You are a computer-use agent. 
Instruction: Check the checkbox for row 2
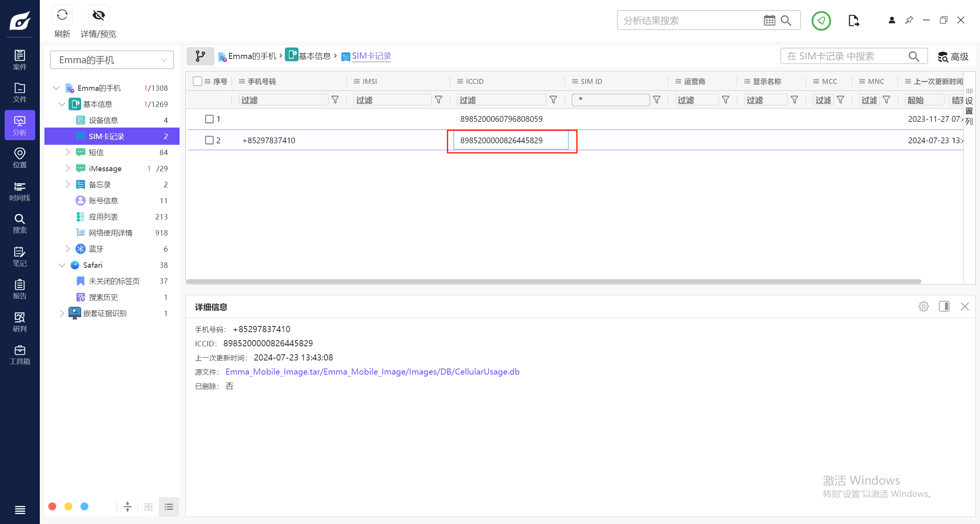pos(209,140)
